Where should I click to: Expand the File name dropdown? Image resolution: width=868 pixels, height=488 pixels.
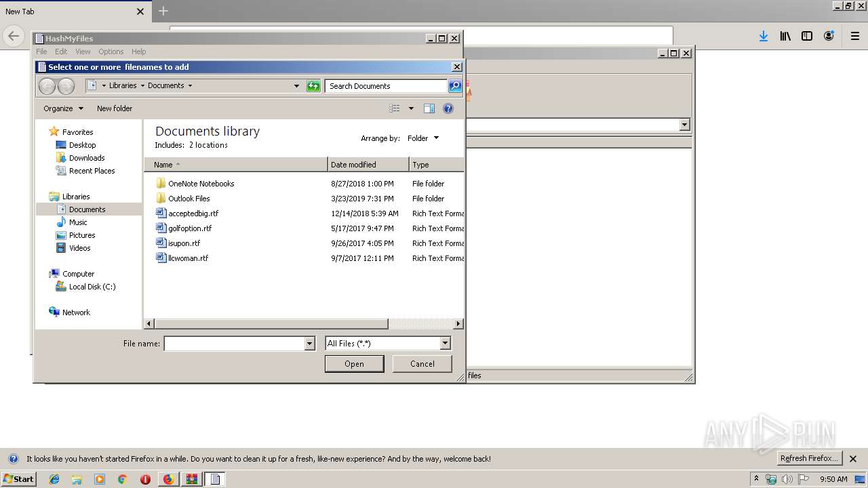coord(310,344)
